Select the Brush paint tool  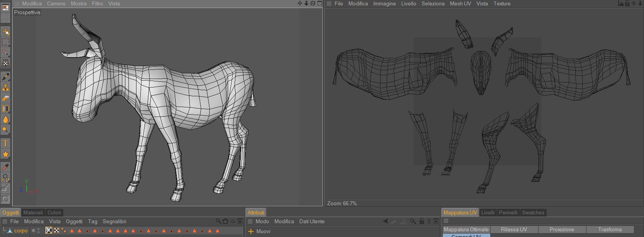pyautogui.click(x=5, y=77)
